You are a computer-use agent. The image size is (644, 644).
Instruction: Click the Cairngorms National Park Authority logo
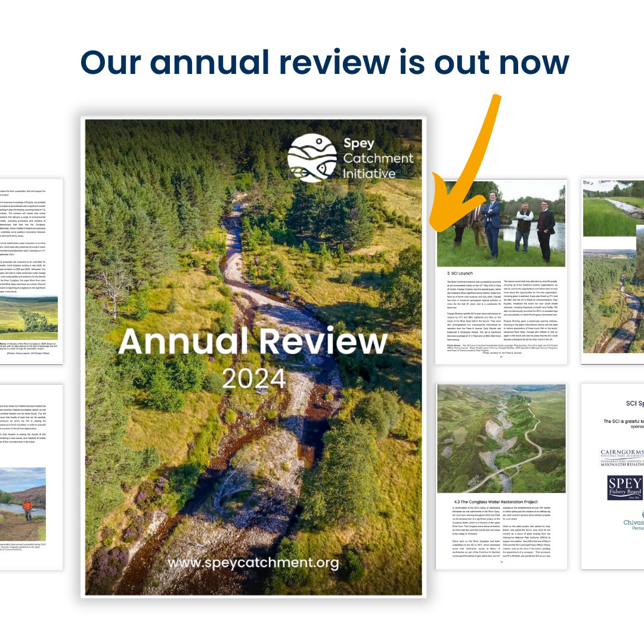[x=622, y=457]
